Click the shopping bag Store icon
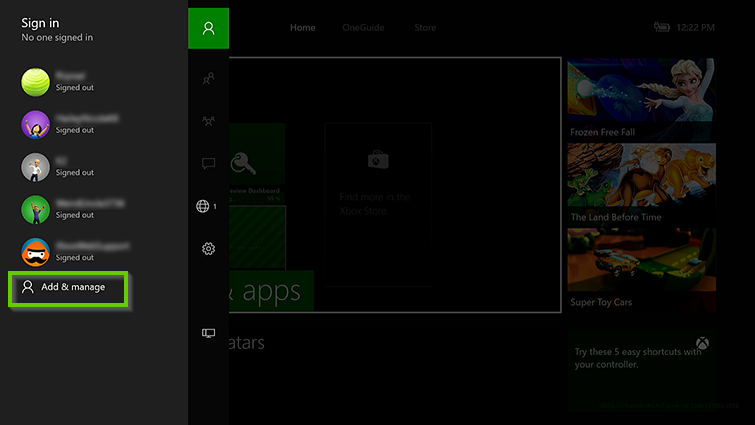Viewport: 755px width, 425px height. [378, 159]
